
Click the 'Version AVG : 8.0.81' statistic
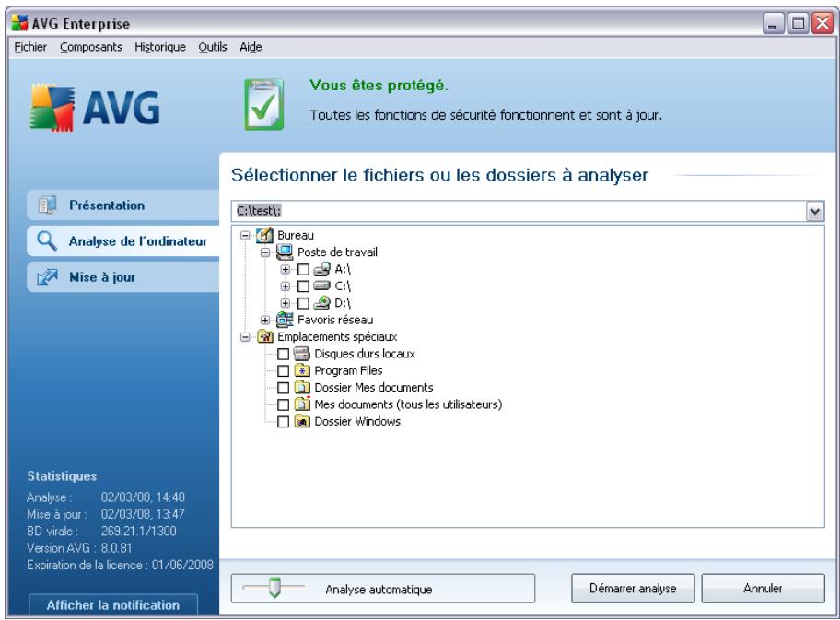coord(79,547)
